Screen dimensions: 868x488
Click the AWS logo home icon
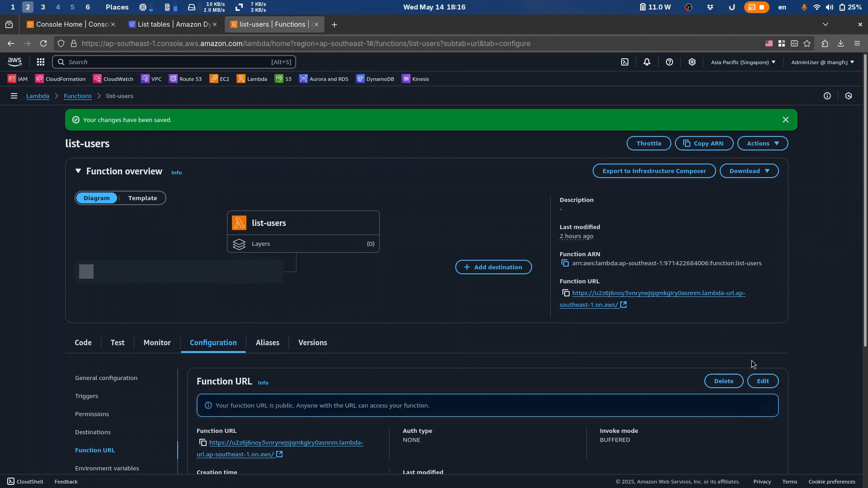[14, 62]
